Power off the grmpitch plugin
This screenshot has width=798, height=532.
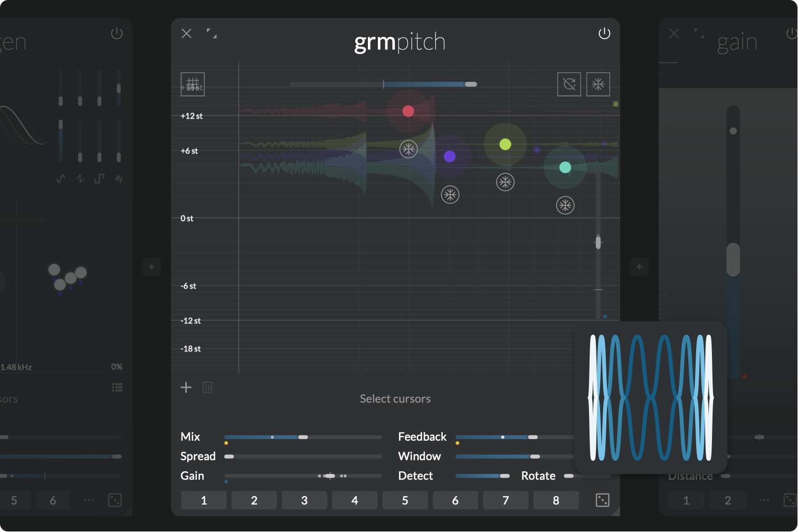coord(604,33)
